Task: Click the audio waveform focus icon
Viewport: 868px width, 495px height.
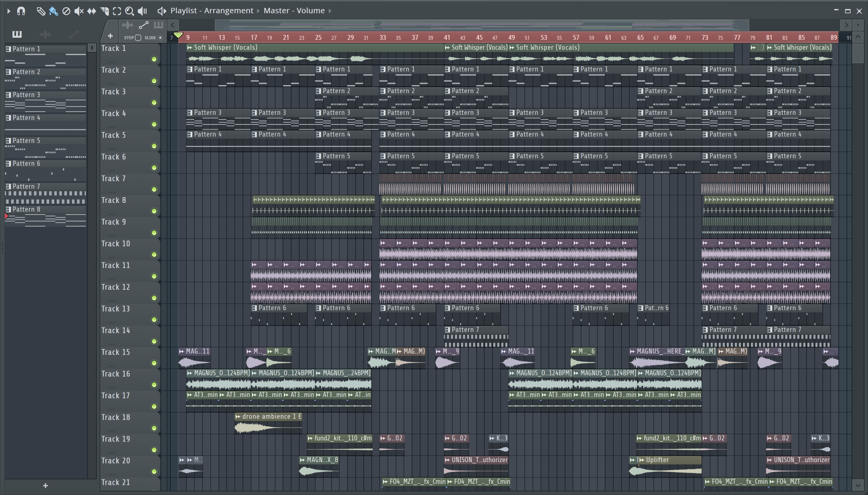Action: (127, 25)
